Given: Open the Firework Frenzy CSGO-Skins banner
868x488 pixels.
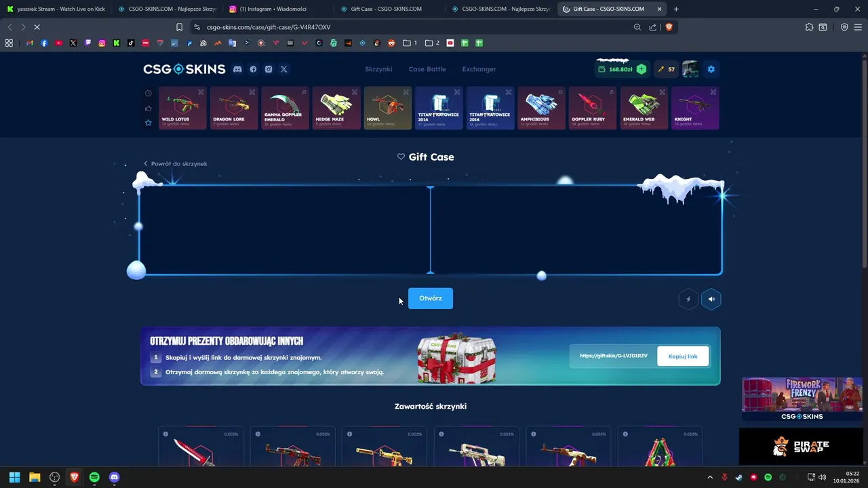Looking at the screenshot, I should coord(802,399).
